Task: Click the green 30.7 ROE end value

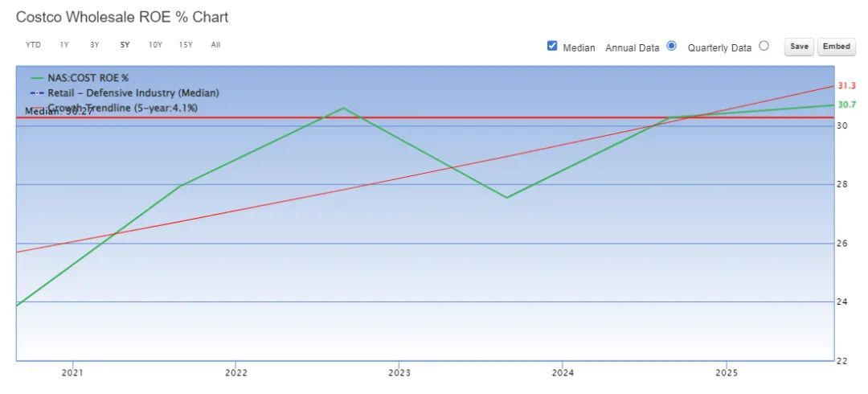Action: 847,105
